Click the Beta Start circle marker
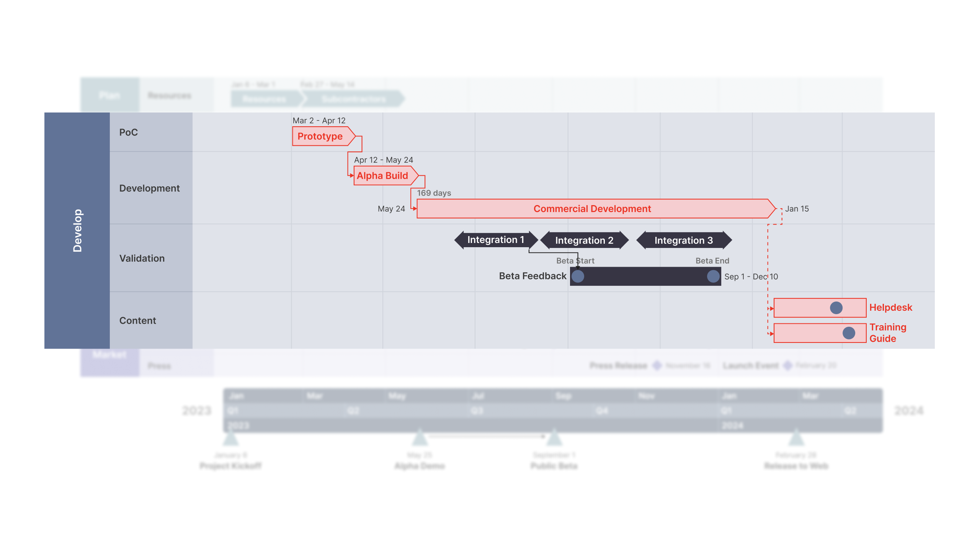The image size is (980, 551). pyautogui.click(x=580, y=277)
